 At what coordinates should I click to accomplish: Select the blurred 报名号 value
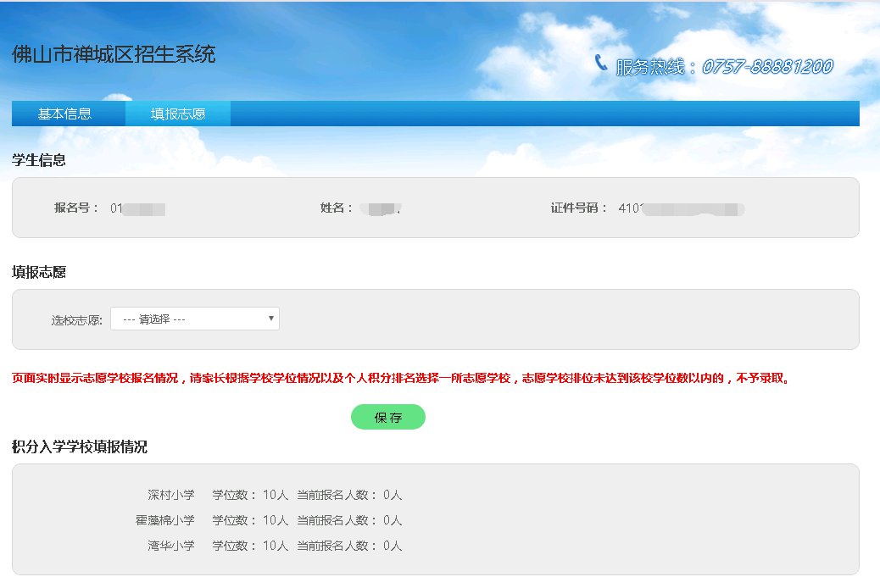tap(138, 208)
